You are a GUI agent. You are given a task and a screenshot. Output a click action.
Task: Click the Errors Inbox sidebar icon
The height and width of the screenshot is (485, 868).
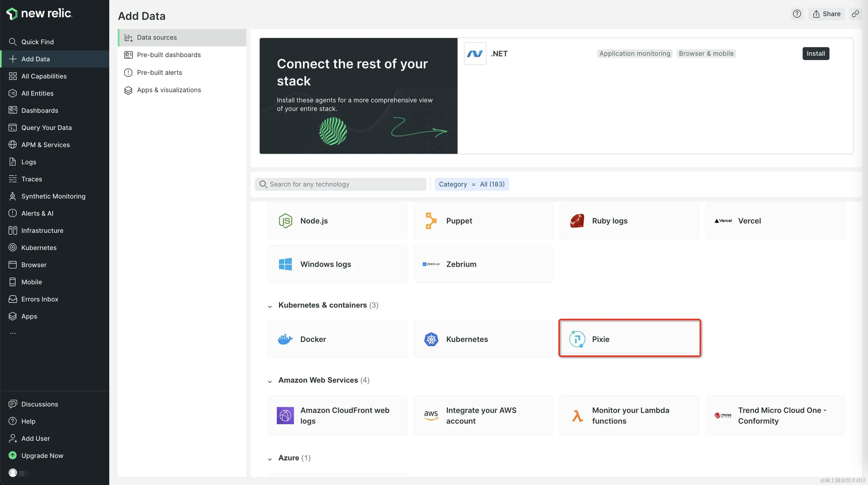(x=13, y=299)
